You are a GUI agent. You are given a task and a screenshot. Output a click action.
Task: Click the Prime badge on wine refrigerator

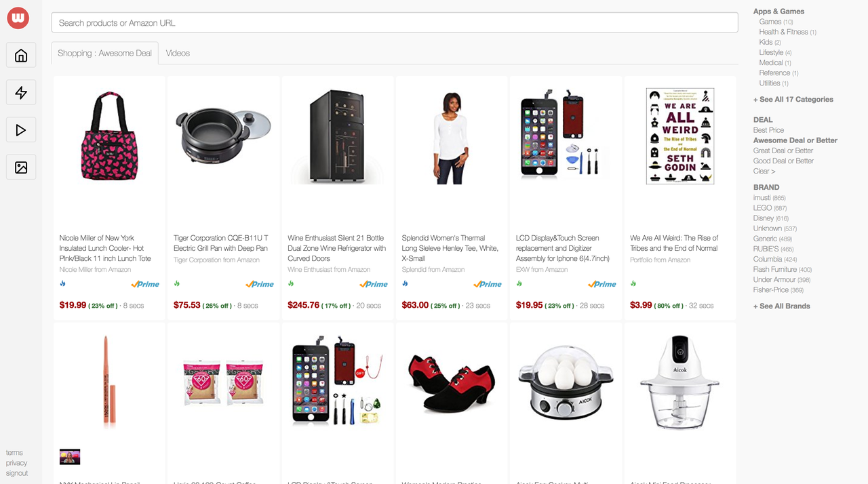(x=374, y=284)
